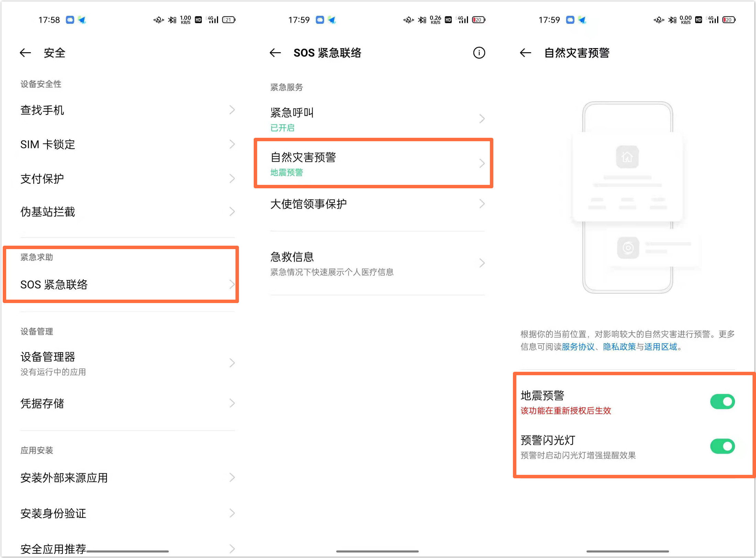The height and width of the screenshot is (558, 756).
Task: Tap back arrow on 自然灾害预警 screen
Action: pos(525,53)
